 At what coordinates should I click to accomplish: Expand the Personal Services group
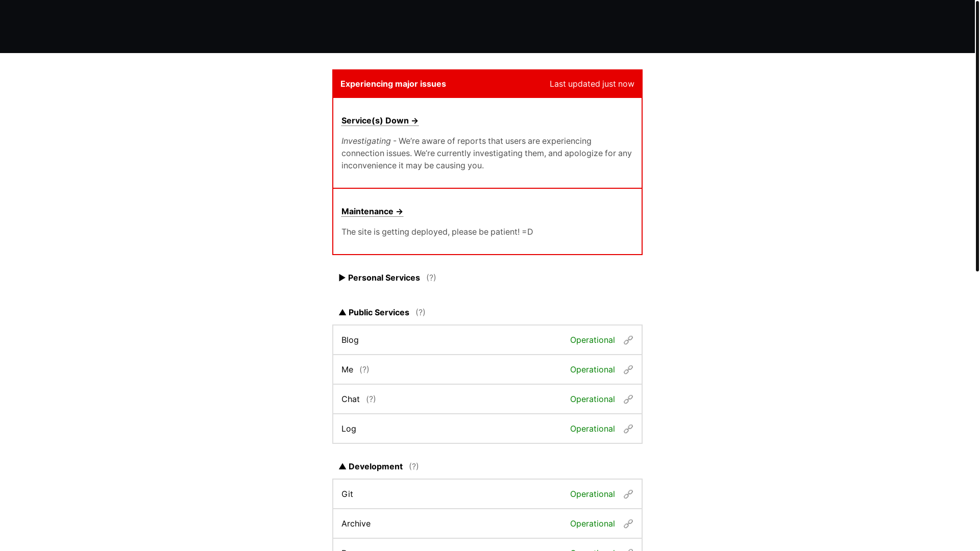pos(379,278)
